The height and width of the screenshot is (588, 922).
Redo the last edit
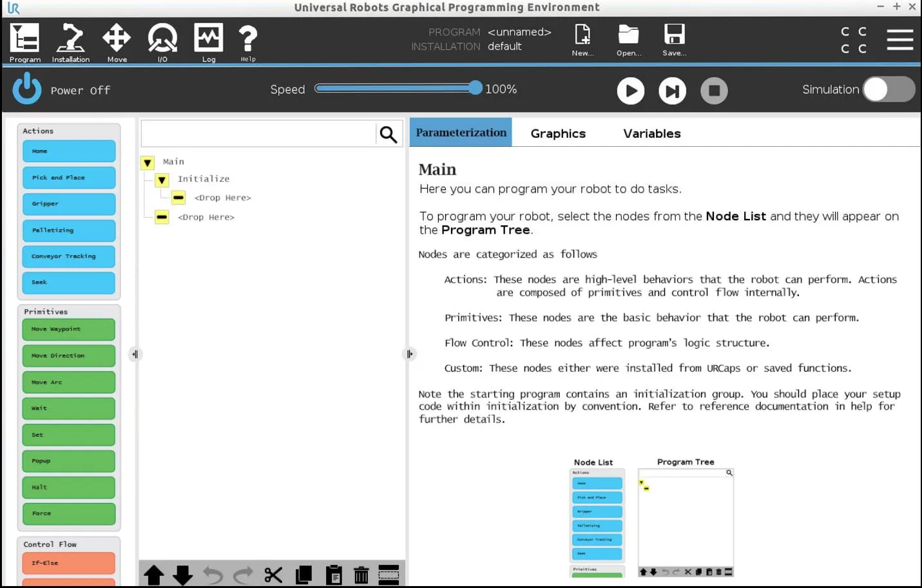[x=243, y=574]
